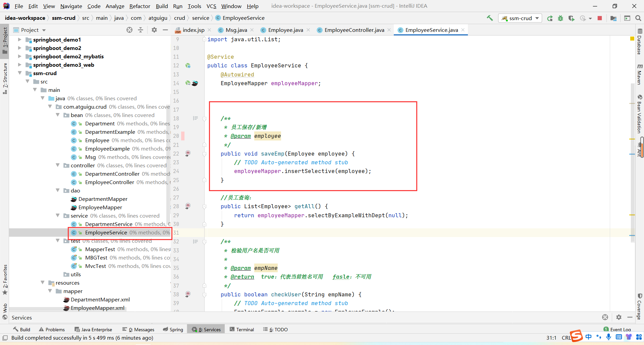Image resolution: width=644 pixels, height=345 pixels.
Task: Click the microphone icon in input toolbar
Action: click(608, 337)
